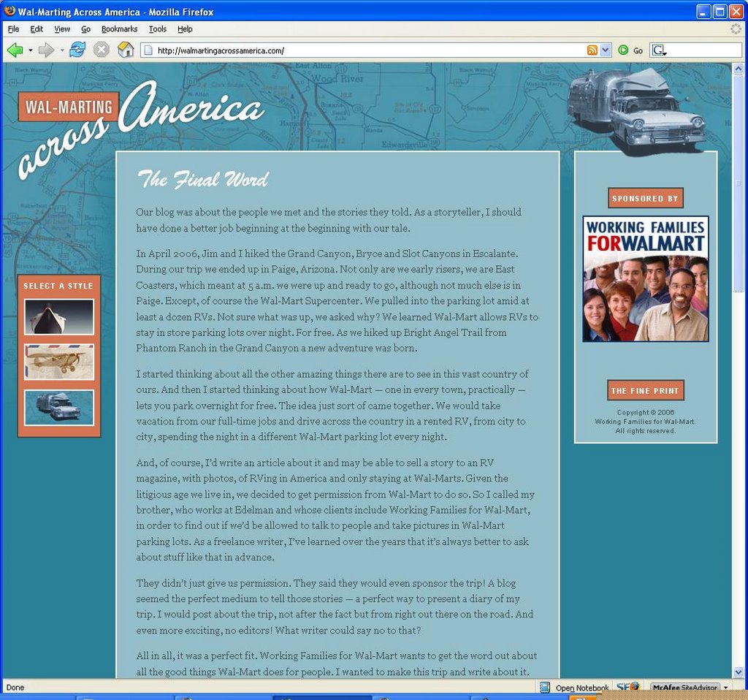Viewport: 748px width, 700px height.
Task: Click the Working Families for Walmart banner
Action: click(646, 279)
